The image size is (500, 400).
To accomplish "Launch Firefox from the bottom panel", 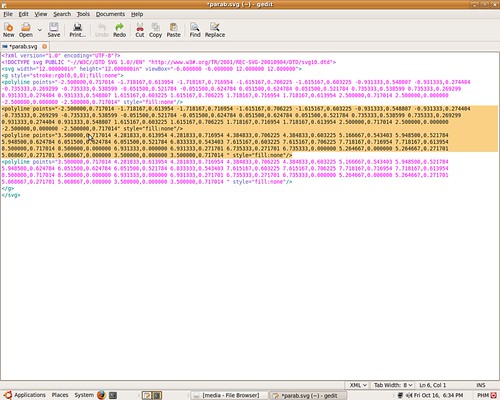I will 101,395.
